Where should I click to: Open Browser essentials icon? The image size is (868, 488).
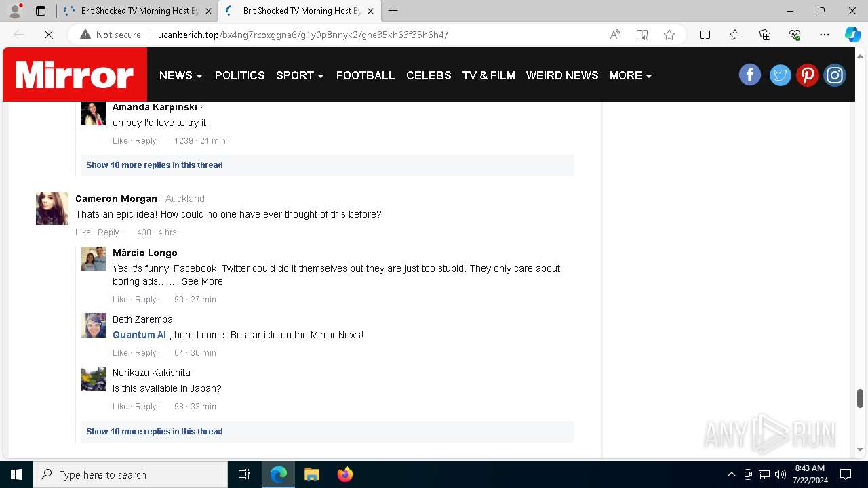pyautogui.click(x=795, y=35)
